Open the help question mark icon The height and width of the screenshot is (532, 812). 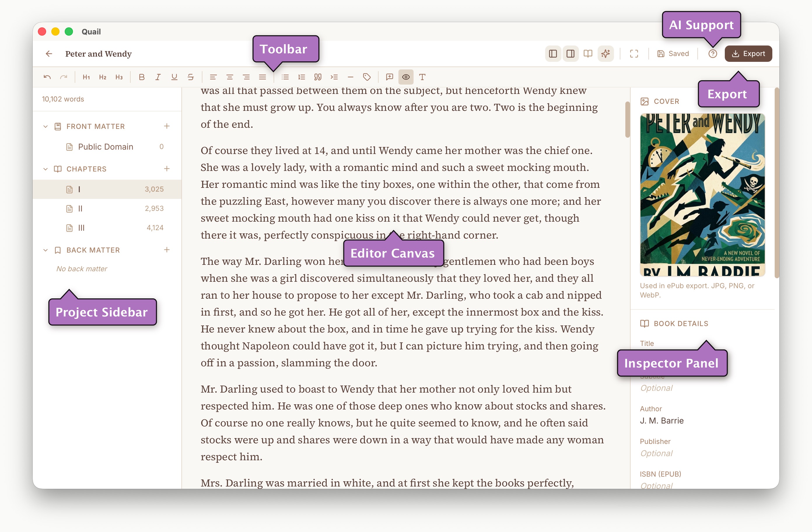point(712,54)
